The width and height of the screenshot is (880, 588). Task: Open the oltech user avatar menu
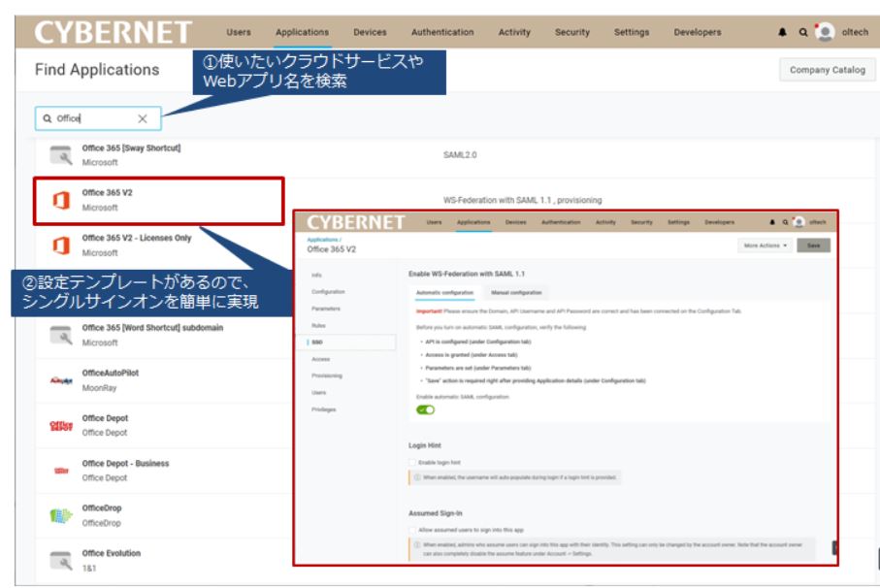coord(825,32)
